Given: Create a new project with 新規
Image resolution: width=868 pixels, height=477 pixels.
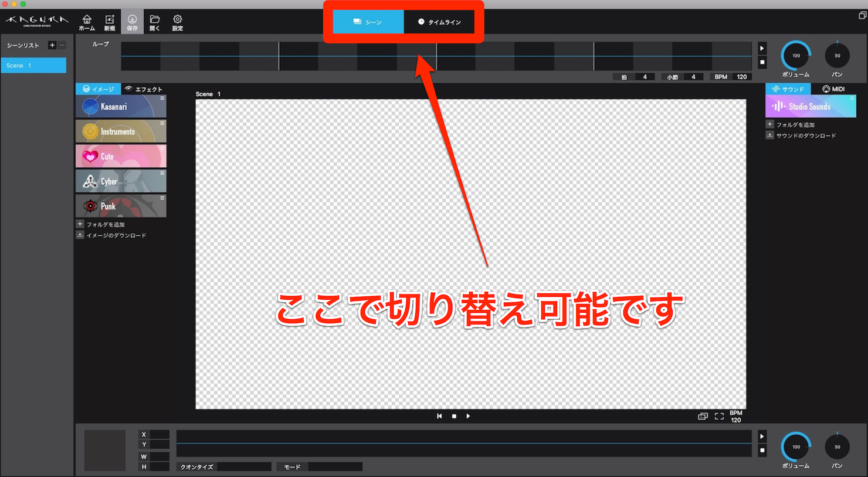Looking at the screenshot, I should 110,22.
